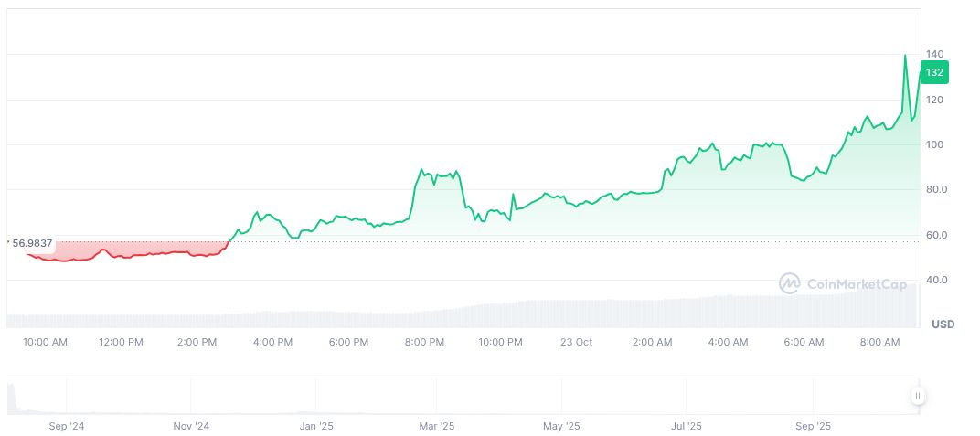Click the 56.9837 opening price label
980x436 pixels.
pyautogui.click(x=31, y=244)
